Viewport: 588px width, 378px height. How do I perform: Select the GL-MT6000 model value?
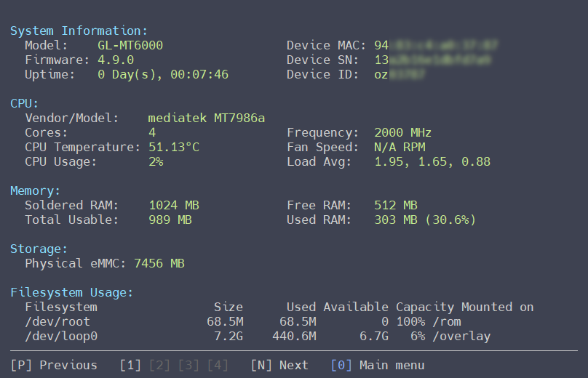point(130,45)
